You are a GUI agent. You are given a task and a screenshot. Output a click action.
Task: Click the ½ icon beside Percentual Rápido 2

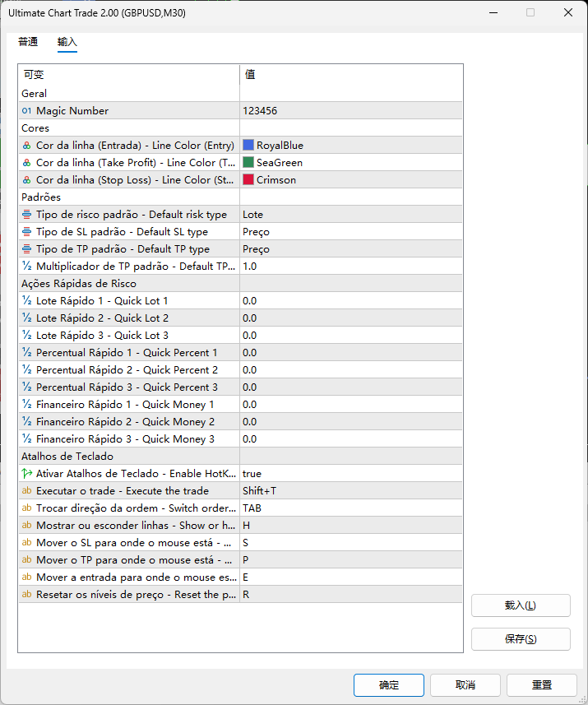click(x=26, y=370)
